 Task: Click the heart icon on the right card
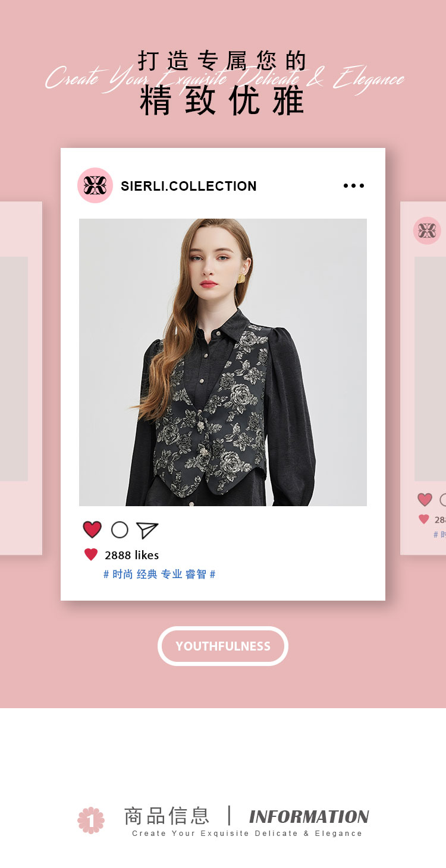425,500
